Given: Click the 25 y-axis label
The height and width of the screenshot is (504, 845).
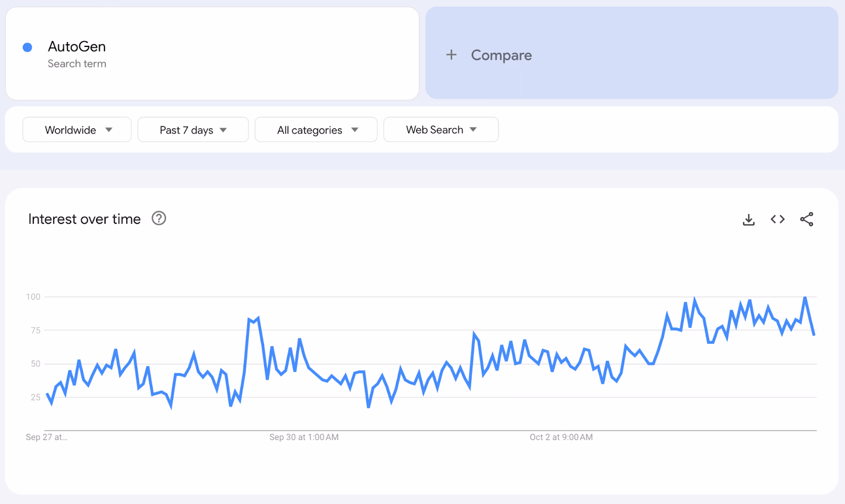Looking at the screenshot, I should point(35,397).
